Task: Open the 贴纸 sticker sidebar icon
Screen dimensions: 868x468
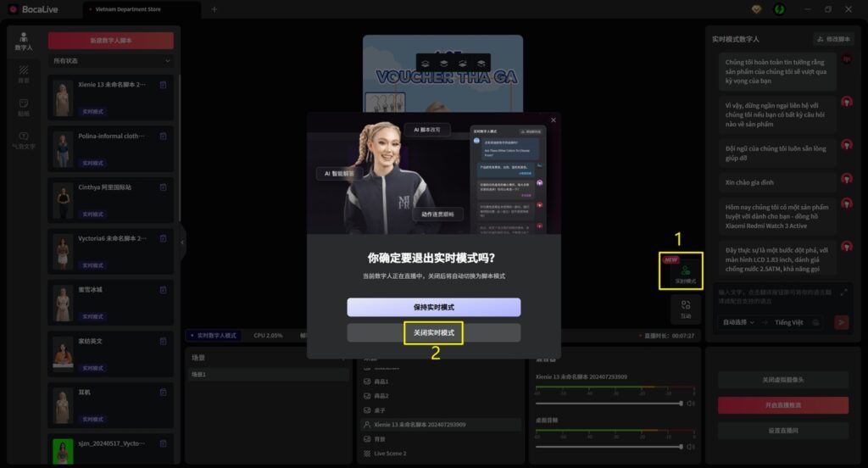Action: point(23,108)
